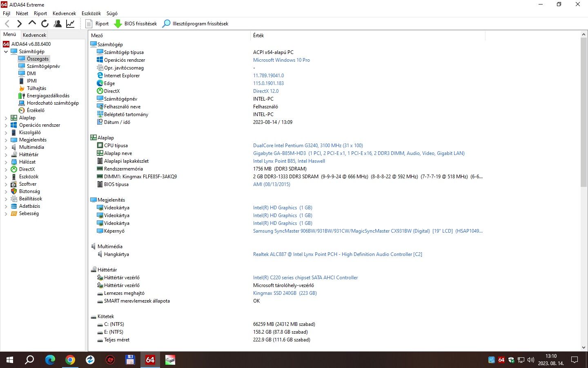Click the Érték column header
This screenshot has height=368, width=588.
[x=367, y=36]
